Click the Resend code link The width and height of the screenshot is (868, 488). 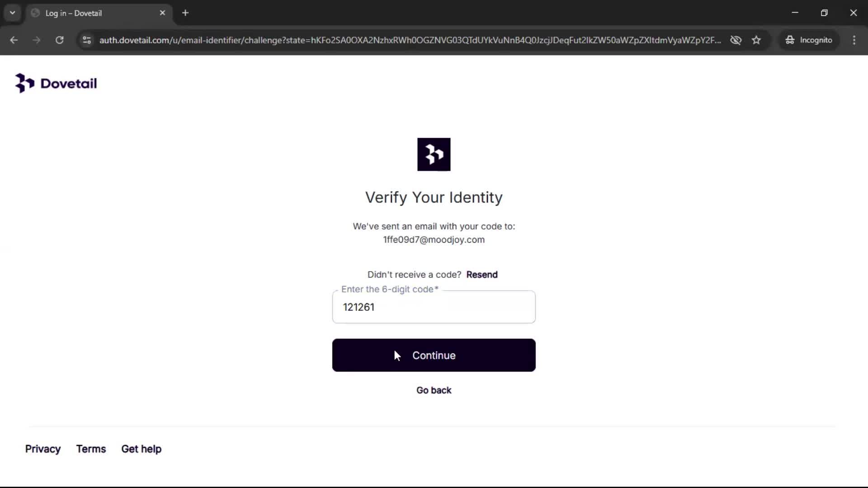(481, 275)
